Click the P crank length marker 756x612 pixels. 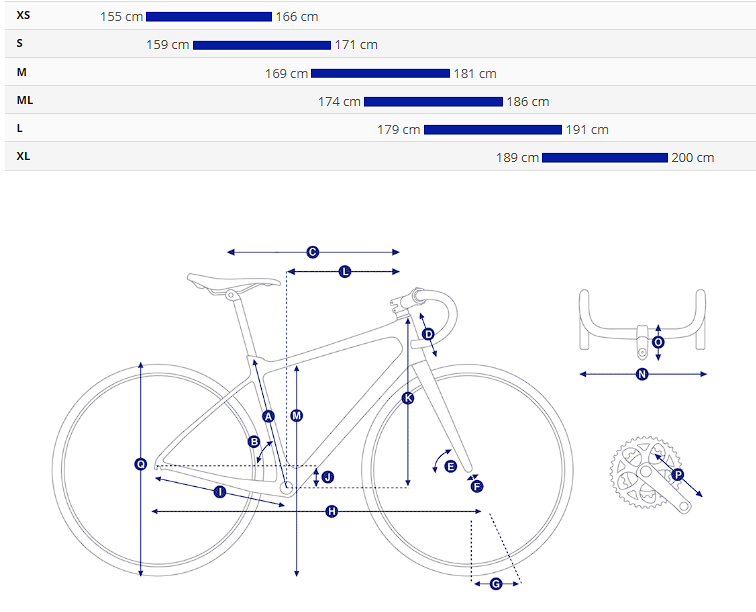click(678, 475)
